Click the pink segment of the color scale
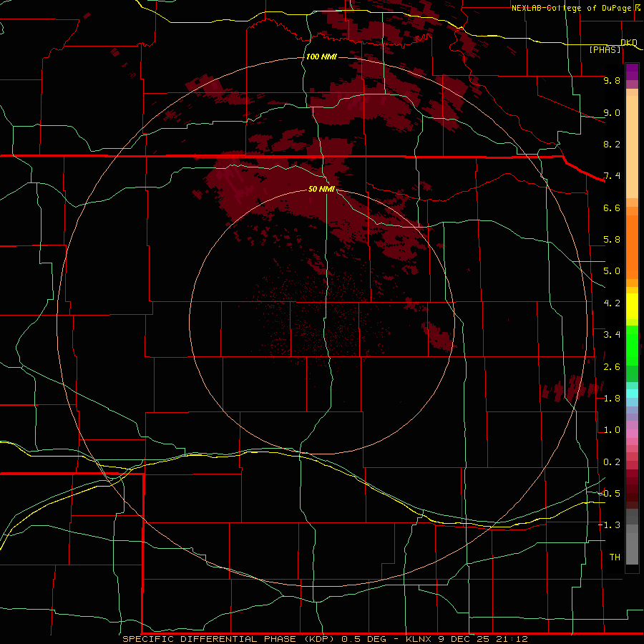Viewport: 644px width, 644px height. tap(632, 434)
